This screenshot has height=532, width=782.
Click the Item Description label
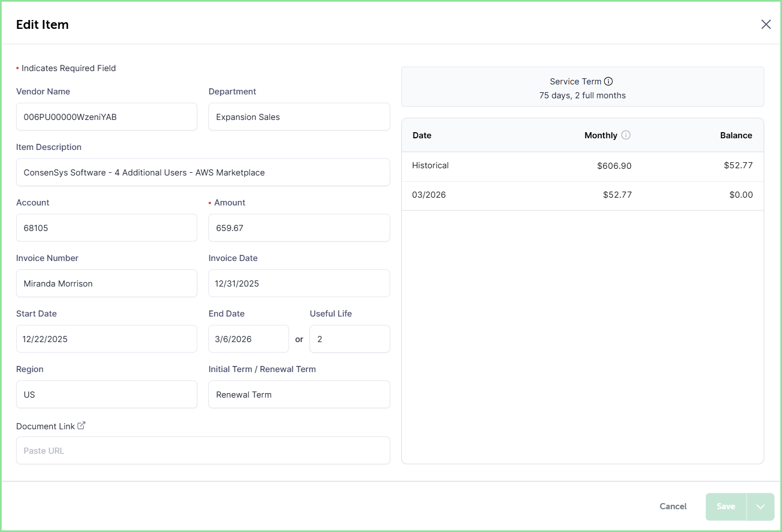[48, 147]
